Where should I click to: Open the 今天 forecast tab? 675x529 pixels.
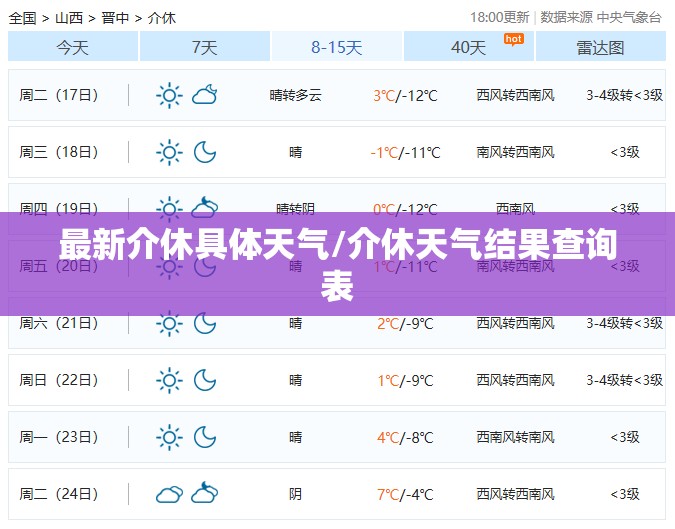point(73,46)
